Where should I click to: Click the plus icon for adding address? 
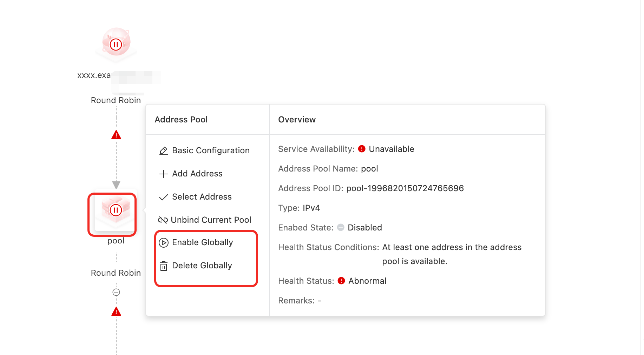point(164,174)
